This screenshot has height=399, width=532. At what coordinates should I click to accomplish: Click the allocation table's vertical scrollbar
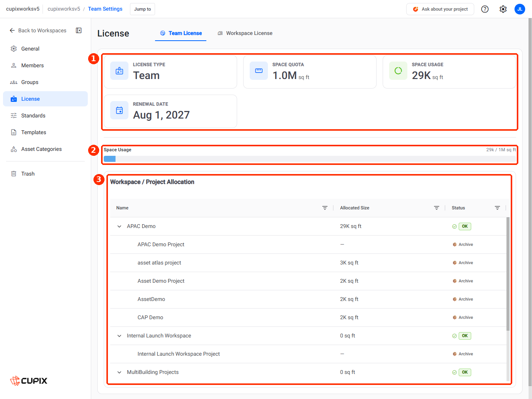tap(508, 274)
